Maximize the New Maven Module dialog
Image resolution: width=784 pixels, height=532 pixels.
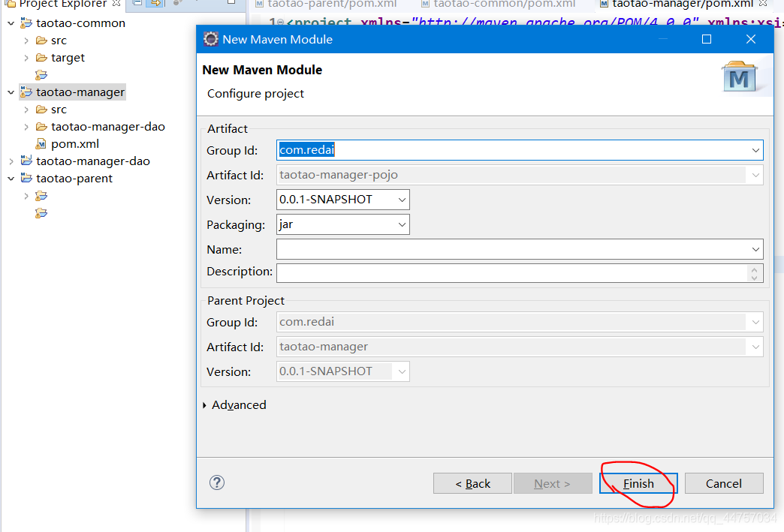[x=707, y=39]
